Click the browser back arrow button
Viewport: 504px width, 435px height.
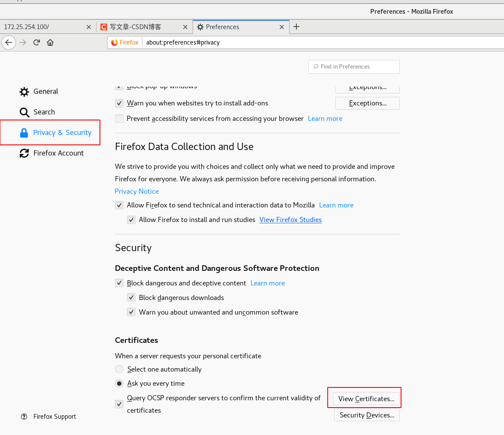[9, 42]
